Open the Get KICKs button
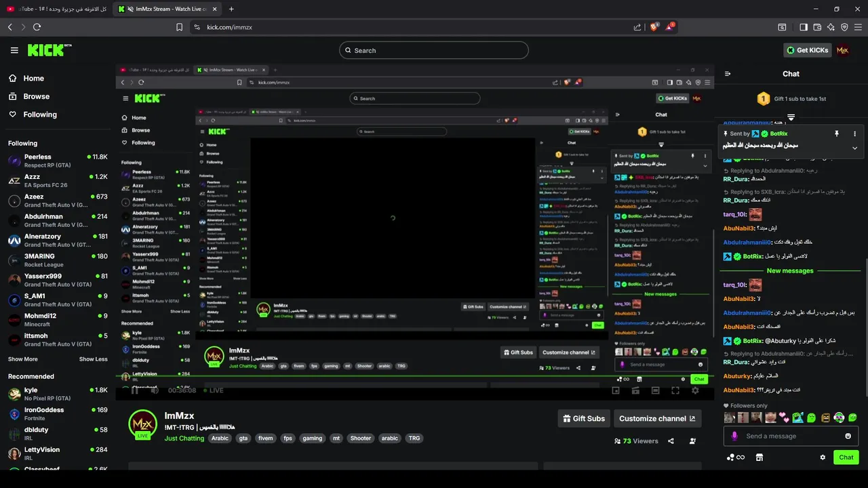Screen dimensions: 868x488 click(808, 50)
